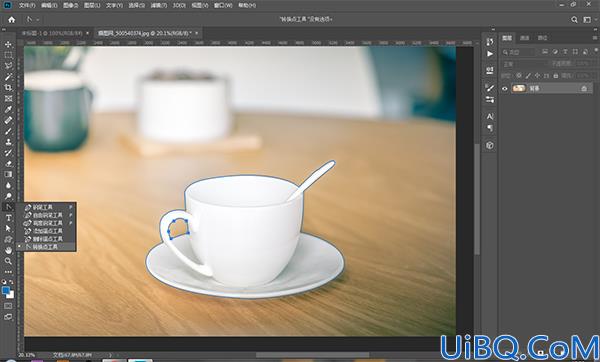The width and height of the screenshot is (600, 362).
Task: Open the Edit Toolbar three-dots button
Action: tap(8, 272)
